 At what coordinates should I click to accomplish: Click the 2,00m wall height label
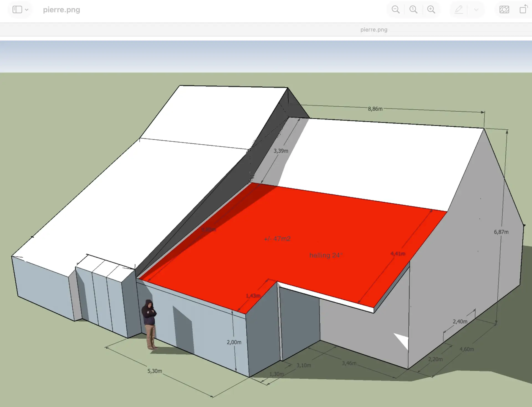[x=234, y=342]
